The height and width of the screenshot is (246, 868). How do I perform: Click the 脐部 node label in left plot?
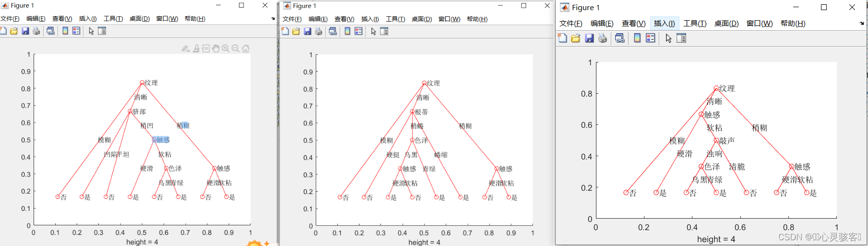[x=139, y=111]
